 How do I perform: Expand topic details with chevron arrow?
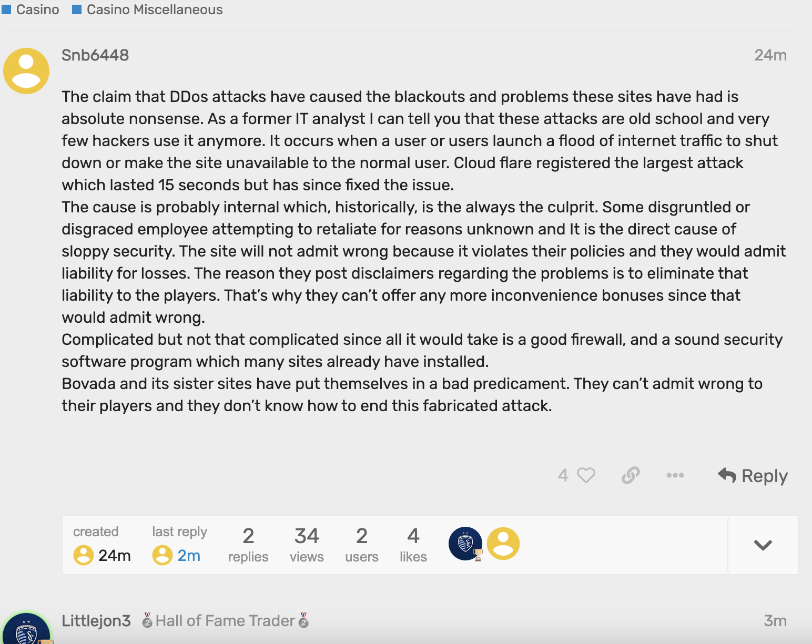coord(763,545)
